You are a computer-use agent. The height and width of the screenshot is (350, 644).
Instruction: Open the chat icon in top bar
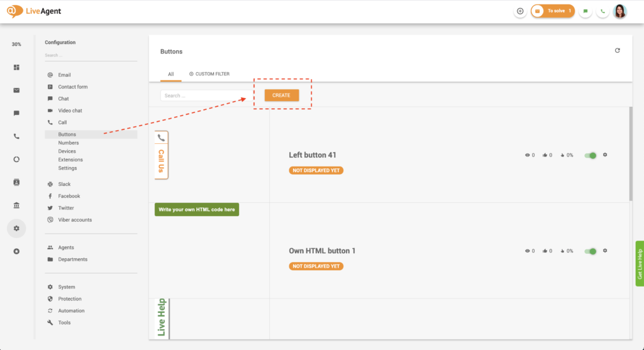586,11
